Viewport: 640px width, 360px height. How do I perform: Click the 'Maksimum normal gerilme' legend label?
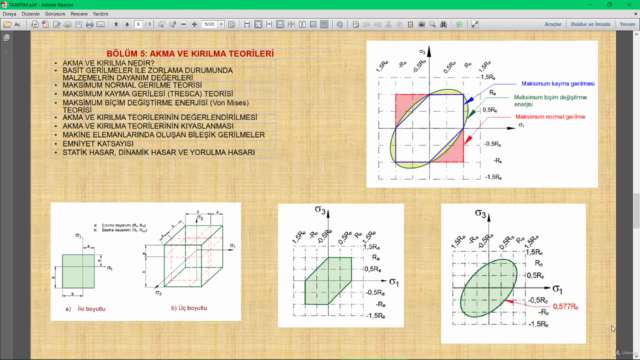(x=550, y=117)
